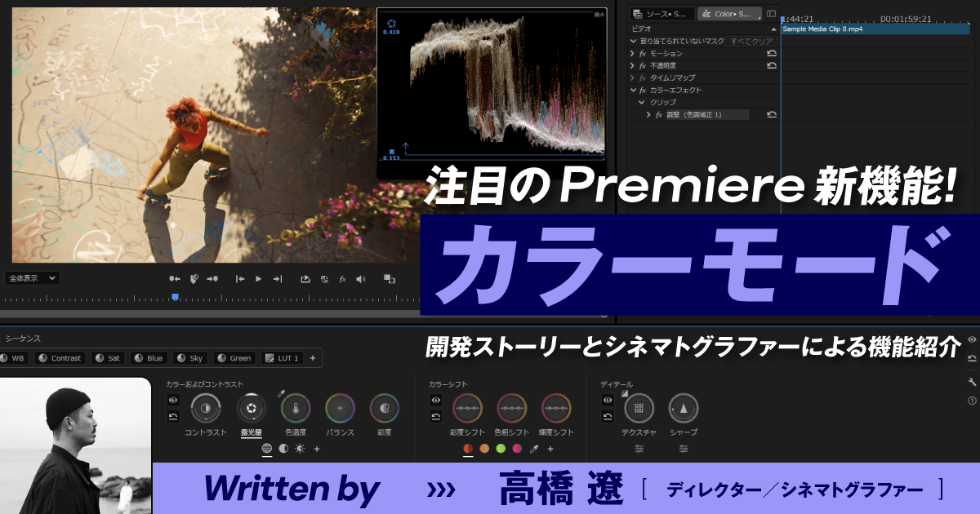Toggle visibility of カラーおよびコントラスト section
The width and height of the screenshot is (980, 514).
tap(173, 400)
